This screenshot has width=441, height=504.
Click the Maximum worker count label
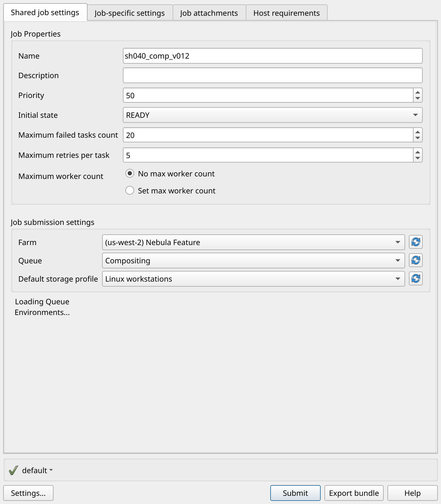point(61,176)
